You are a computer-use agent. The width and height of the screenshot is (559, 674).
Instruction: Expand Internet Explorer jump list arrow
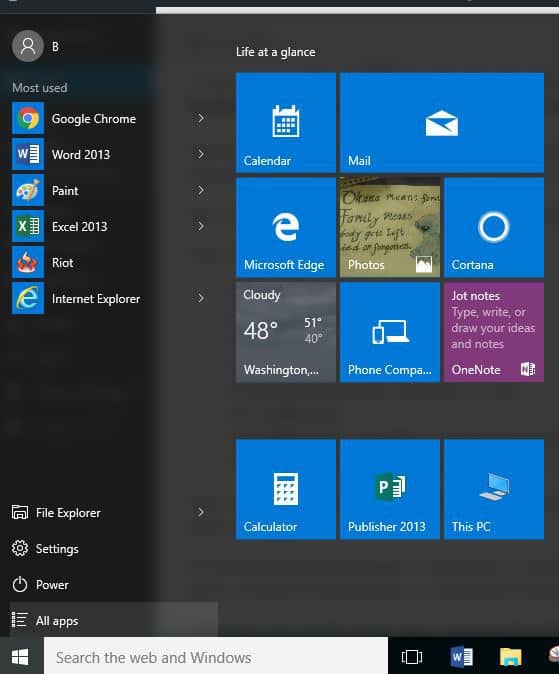201,298
